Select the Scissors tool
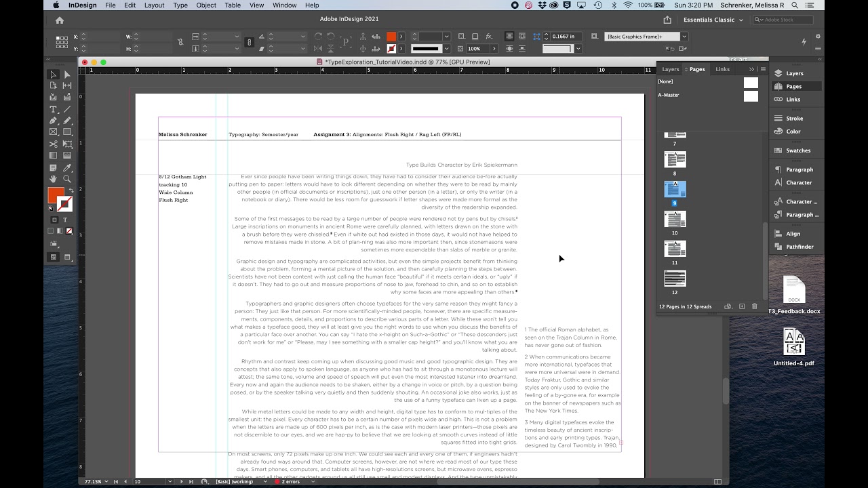The width and height of the screenshot is (868, 488). click(53, 144)
